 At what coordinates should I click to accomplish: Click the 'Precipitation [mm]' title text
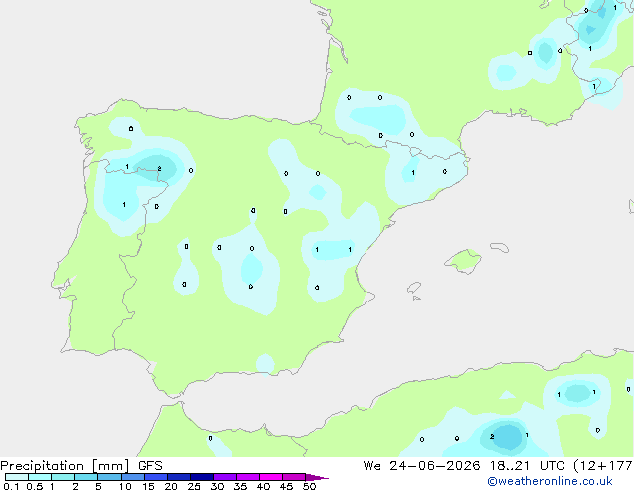tap(65, 466)
